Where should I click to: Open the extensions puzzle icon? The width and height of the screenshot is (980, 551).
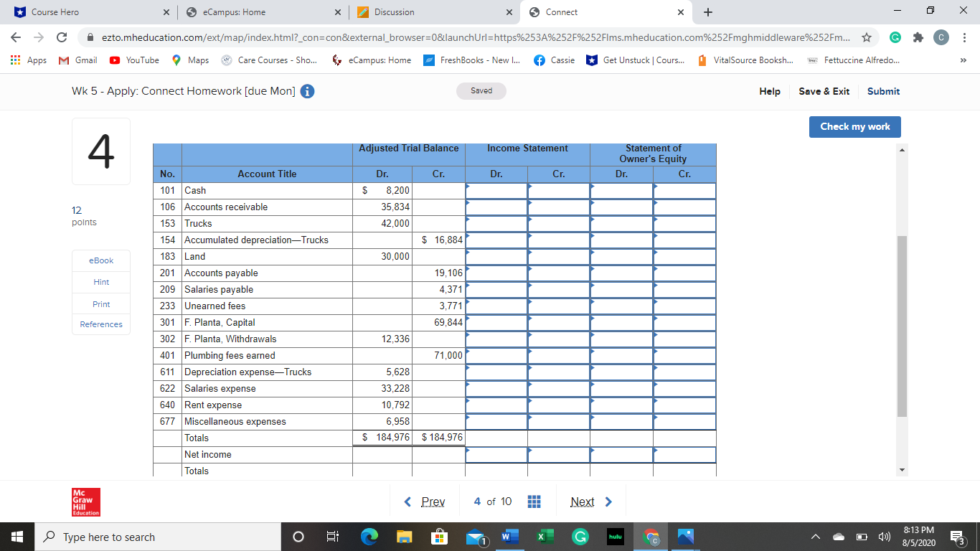click(918, 37)
